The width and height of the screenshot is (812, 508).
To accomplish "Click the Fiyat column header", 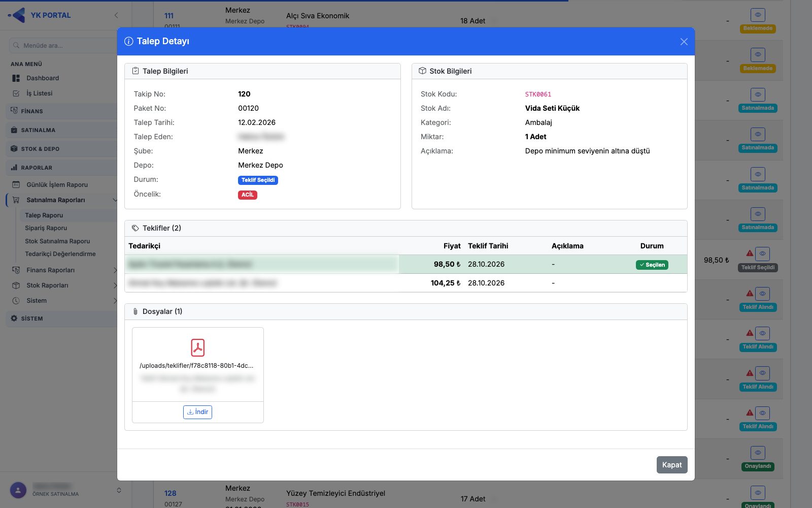I will tap(452, 246).
